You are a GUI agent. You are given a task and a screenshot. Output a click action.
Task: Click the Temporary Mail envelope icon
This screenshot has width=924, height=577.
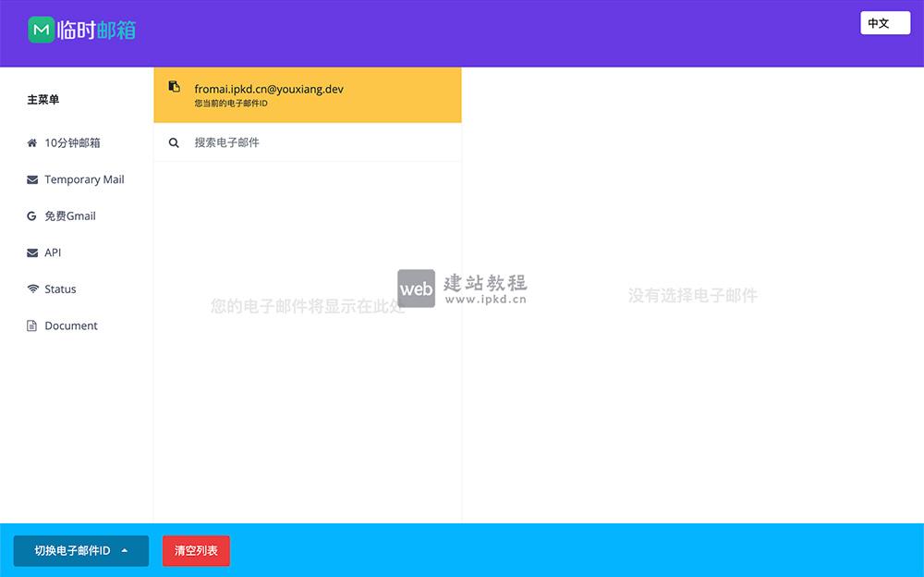(x=30, y=179)
